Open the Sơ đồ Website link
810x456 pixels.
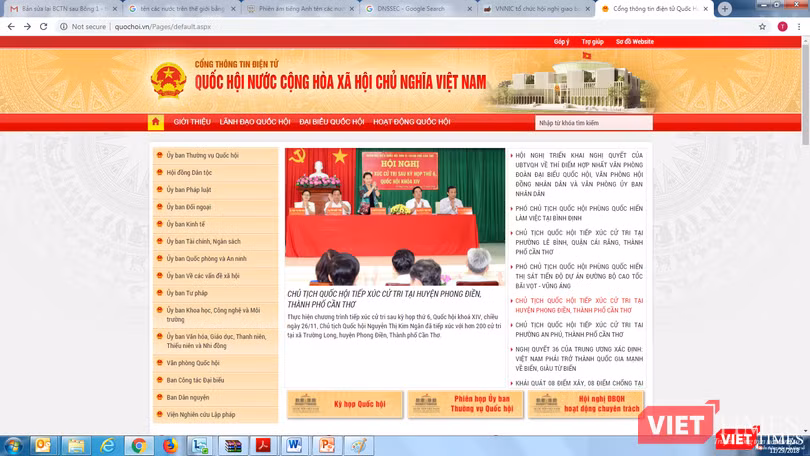pyautogui.click(x=634, y=42)
